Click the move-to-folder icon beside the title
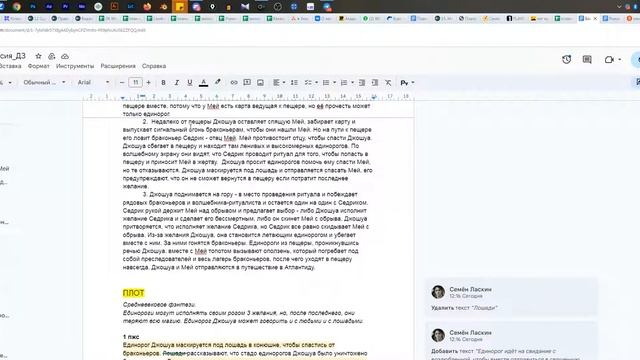The image size is (640, 360). (51, 56)
